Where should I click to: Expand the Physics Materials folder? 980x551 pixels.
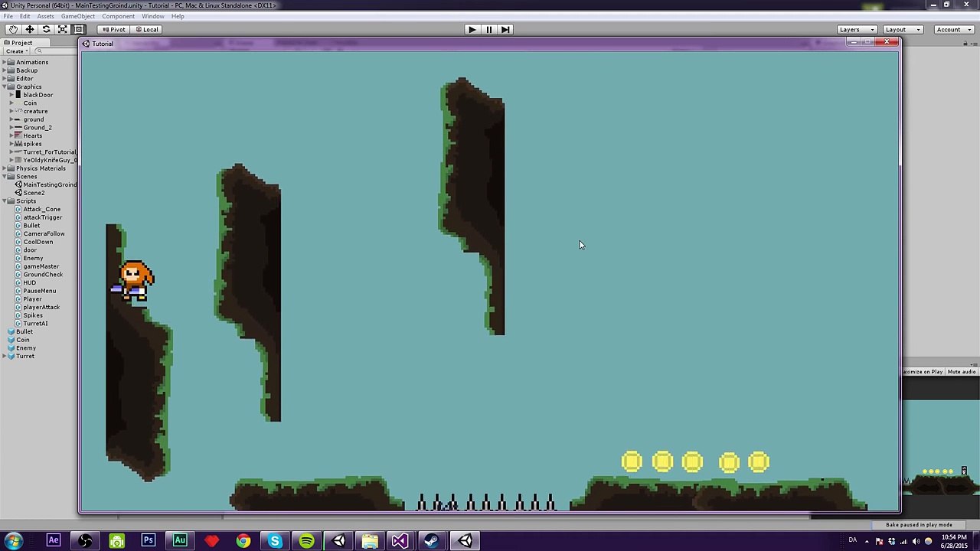click(5, 168)
